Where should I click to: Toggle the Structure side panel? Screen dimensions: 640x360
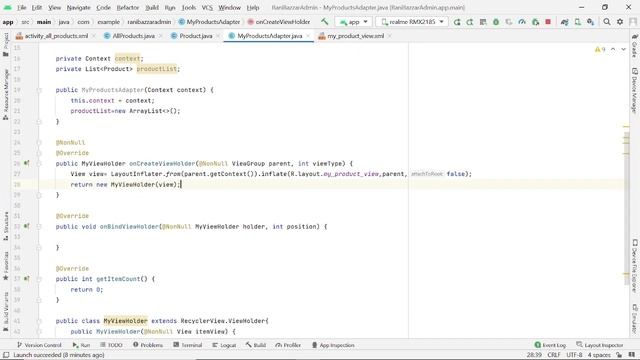click(x=6, y=226)
